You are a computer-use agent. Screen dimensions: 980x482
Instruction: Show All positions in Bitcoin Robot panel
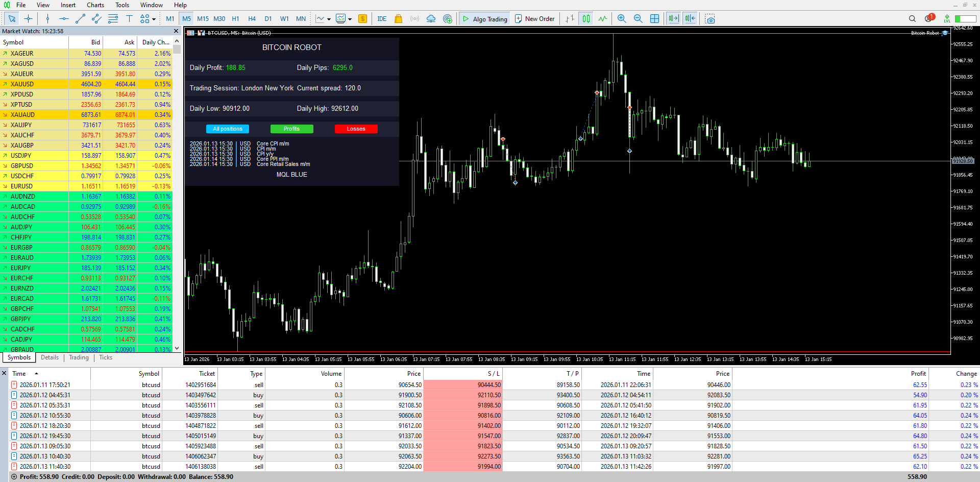[x=228, y=129]
